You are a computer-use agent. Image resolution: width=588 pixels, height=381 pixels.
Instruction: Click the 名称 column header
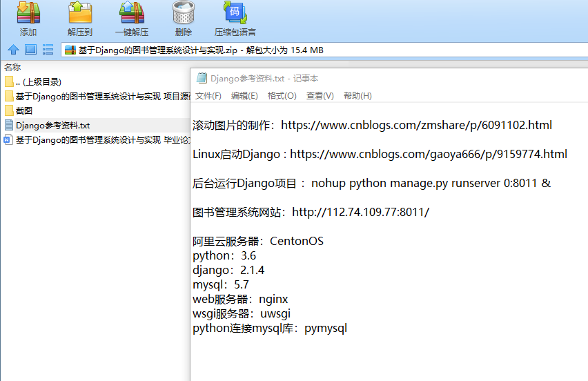click(12, 68)
